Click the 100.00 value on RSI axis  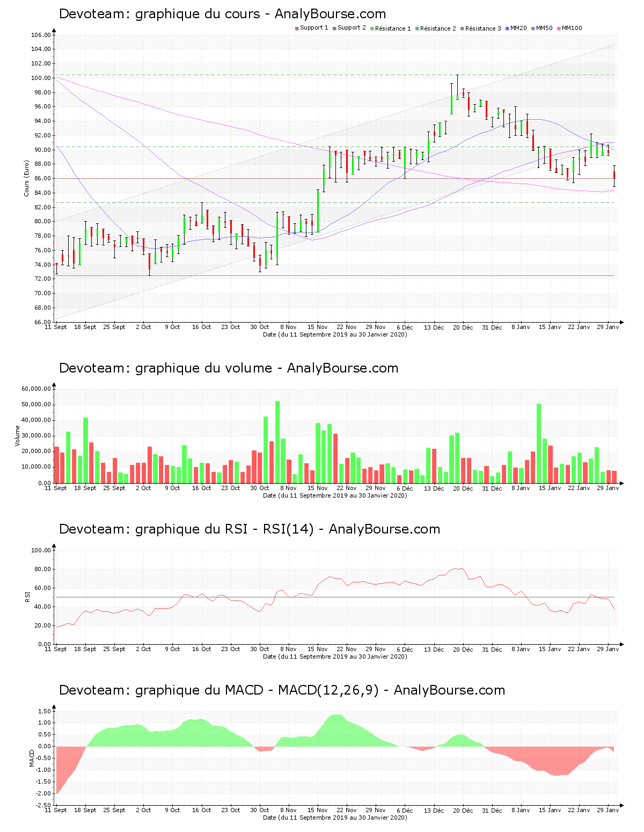click(41, 551)
